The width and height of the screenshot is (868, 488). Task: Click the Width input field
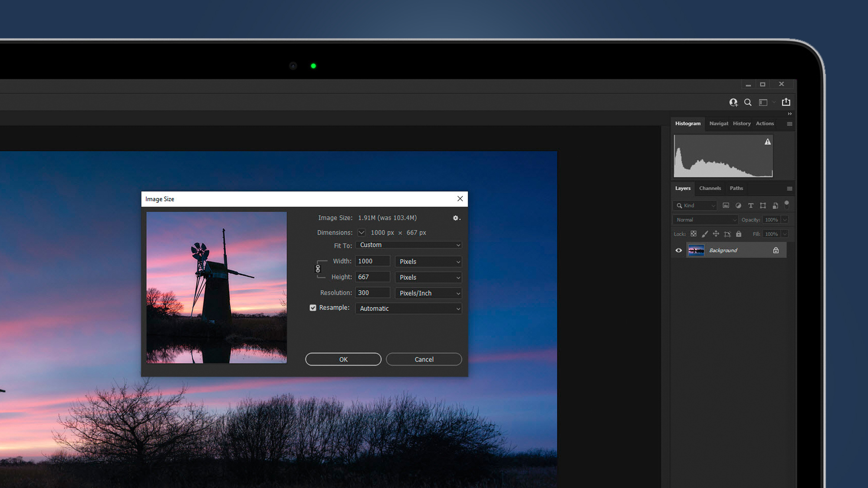click(x=374, y=261)
